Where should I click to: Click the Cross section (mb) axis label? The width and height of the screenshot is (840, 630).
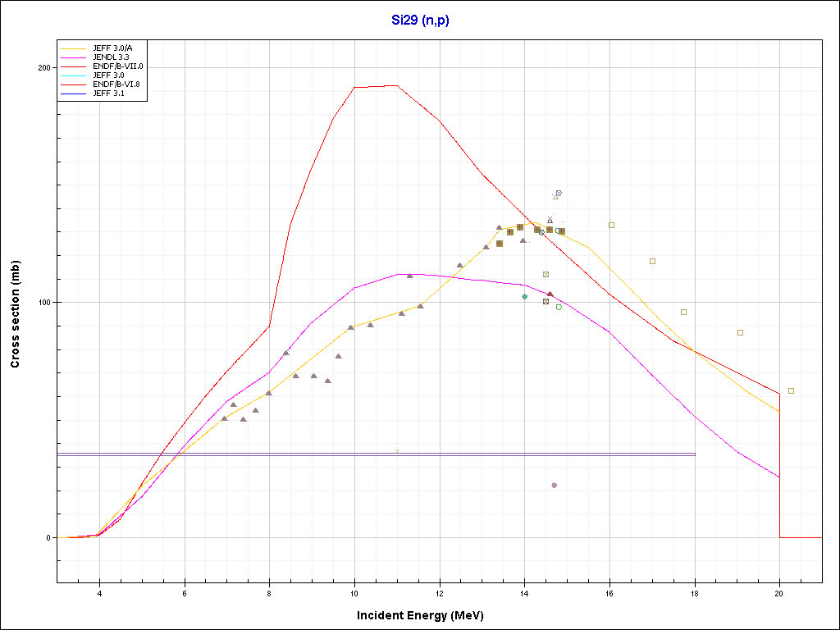(x=15, y=313)
